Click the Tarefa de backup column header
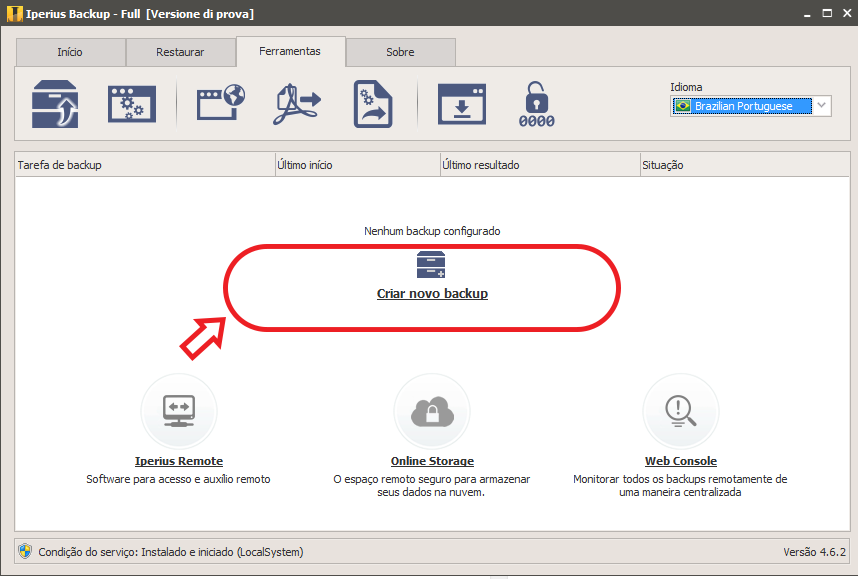Screen dimensions: 858x579 [x=145, y=165]
